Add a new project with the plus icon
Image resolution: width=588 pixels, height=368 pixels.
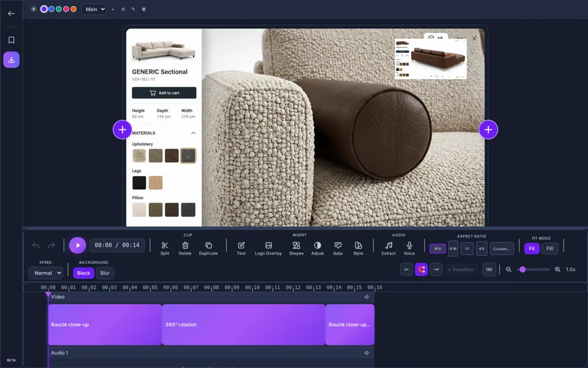[113, 9]
